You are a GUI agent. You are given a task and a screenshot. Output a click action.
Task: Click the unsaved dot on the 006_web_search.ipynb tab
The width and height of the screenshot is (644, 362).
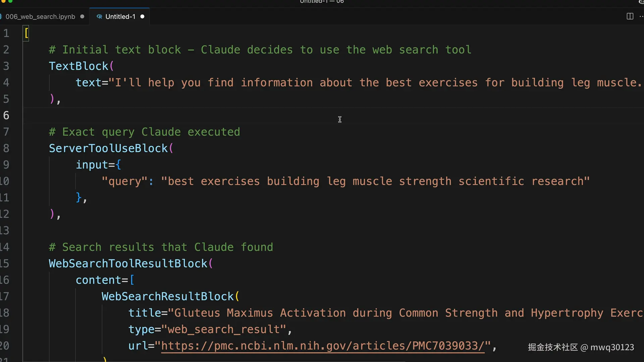(82, 17)
